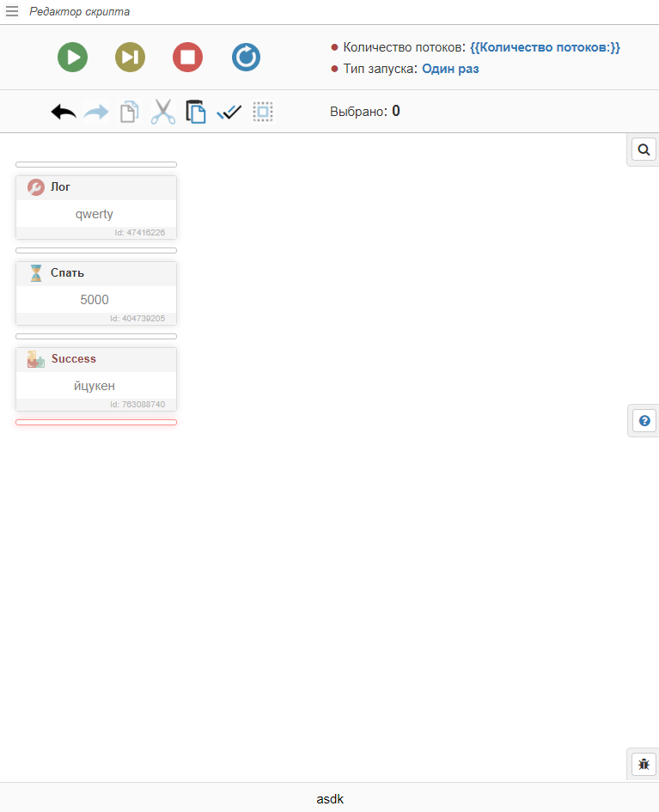This screenshot has width=659, height=812.
Task: Open the help question-mark button
Action: (x=644, y=420)
